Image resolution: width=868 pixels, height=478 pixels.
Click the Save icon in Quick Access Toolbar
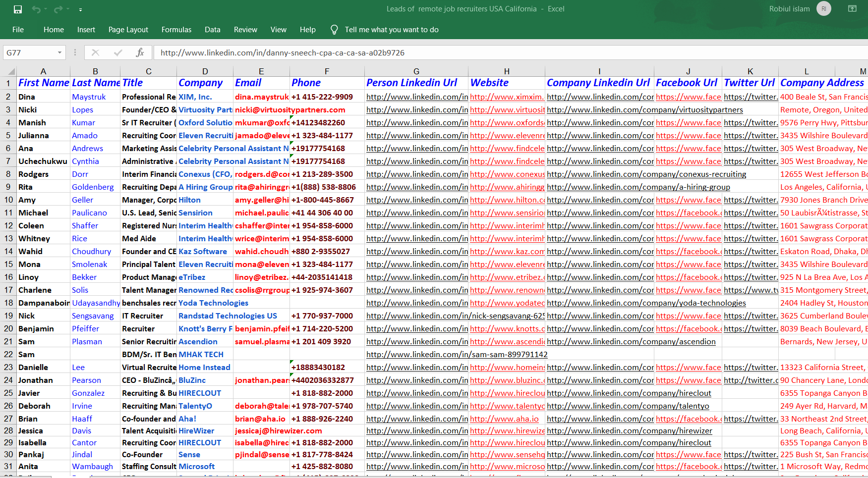(18, 9)
